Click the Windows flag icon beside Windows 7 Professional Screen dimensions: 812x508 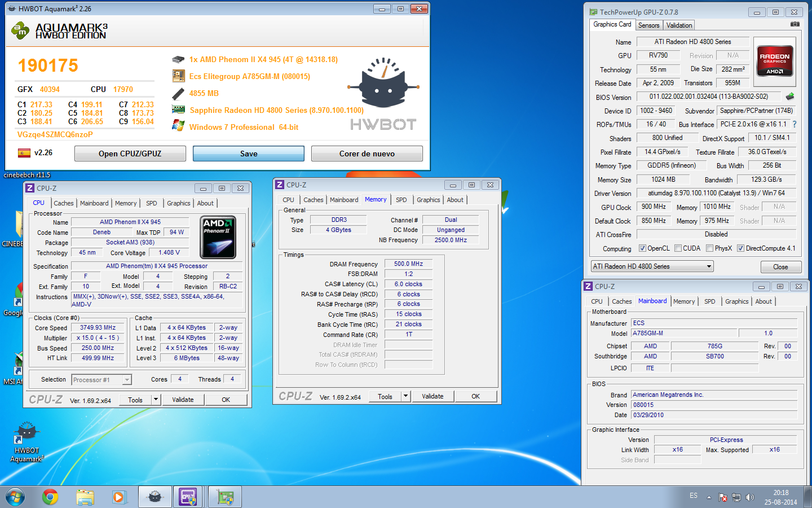[178, 126]
